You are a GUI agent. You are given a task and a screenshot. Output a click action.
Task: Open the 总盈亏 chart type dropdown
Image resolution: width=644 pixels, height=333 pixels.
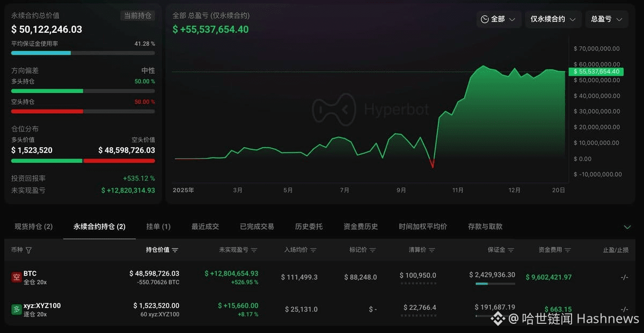606,19
